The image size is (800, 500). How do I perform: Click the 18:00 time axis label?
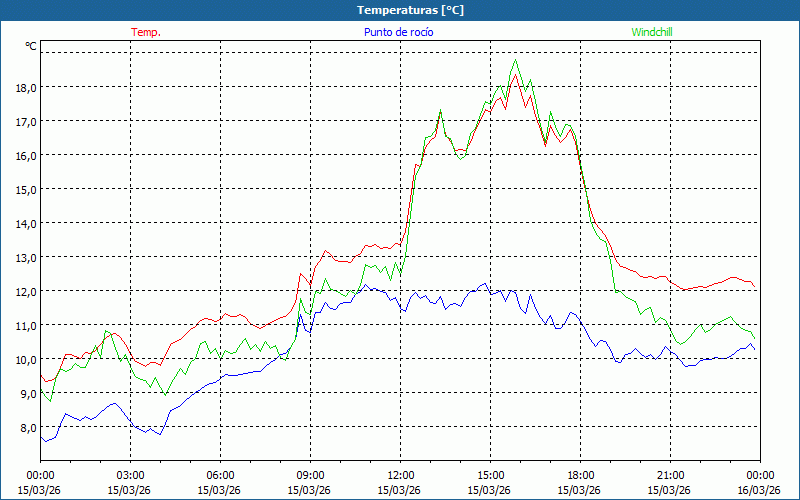coord(580,475)
